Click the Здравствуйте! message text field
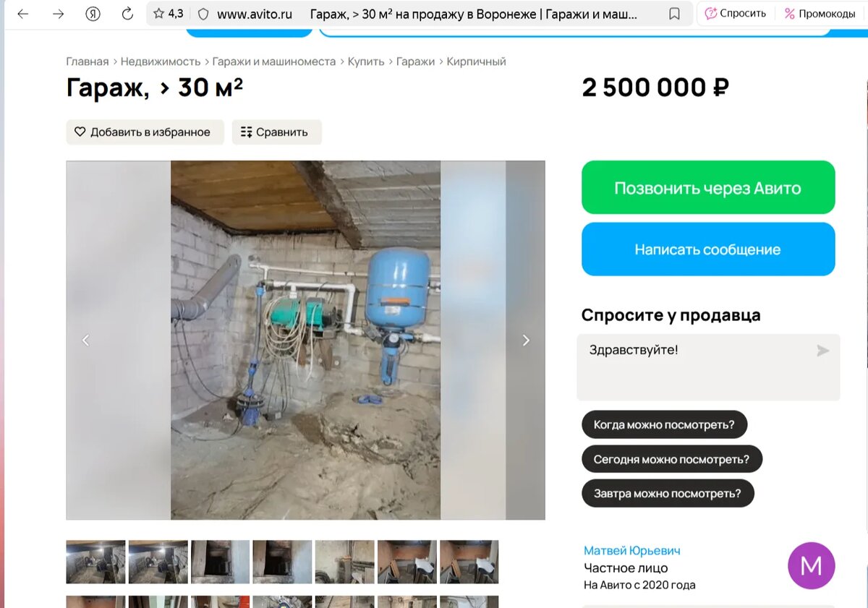This screenshot has height=608, width=868. pyautogui.click(x=708, y=367)
